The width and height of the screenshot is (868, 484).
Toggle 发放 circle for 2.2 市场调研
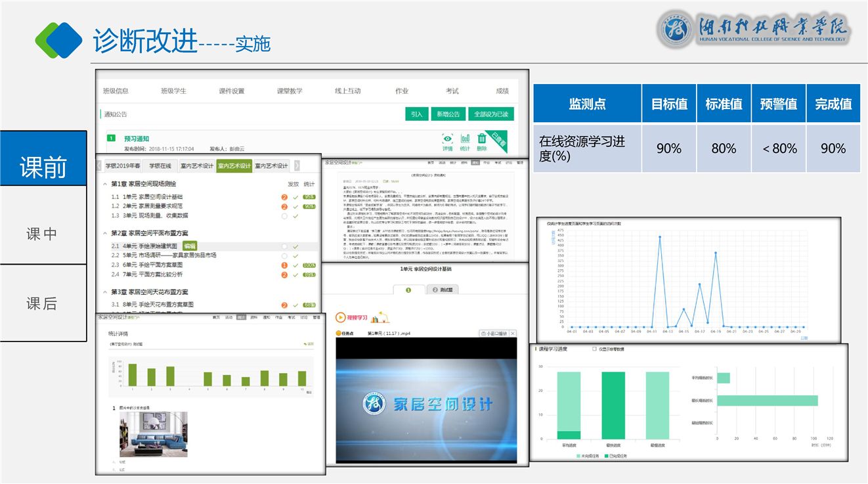(x=284, y=255)
